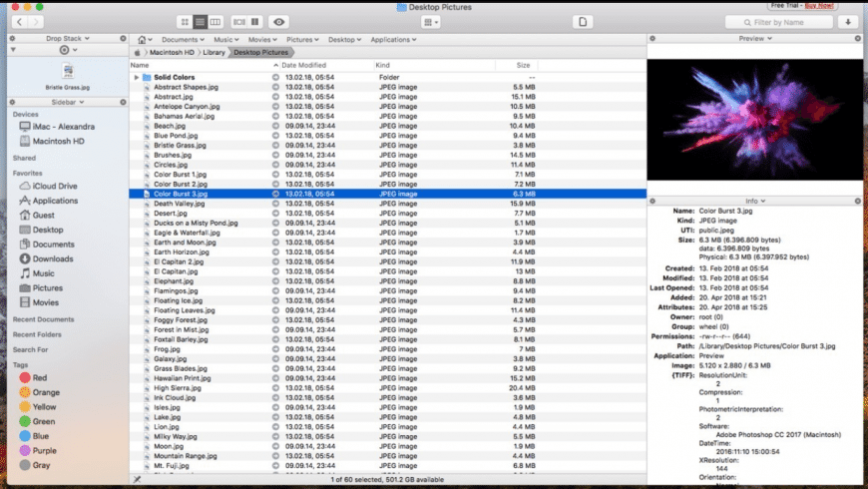Switch to icon view in toolbar
This screenshot has width=868, height=489.
(x=186, y=21)
